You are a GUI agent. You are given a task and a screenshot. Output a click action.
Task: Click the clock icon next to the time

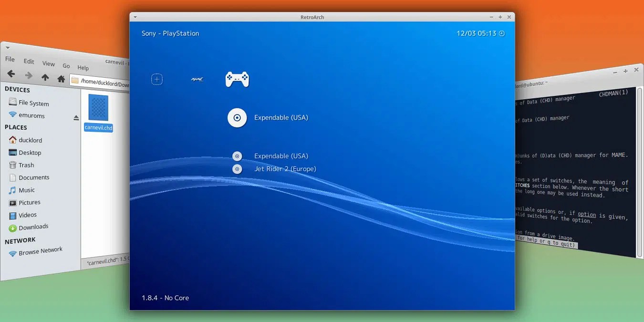click(x=501, y=33)
